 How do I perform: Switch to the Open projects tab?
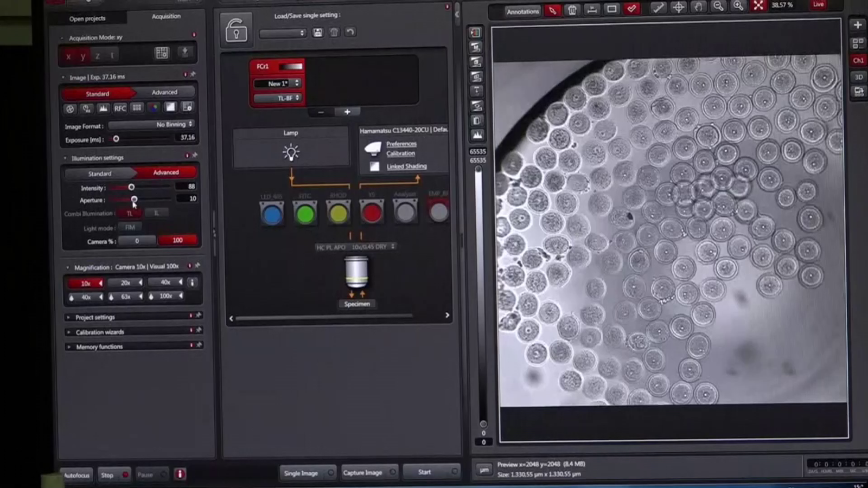click(87, 18)
